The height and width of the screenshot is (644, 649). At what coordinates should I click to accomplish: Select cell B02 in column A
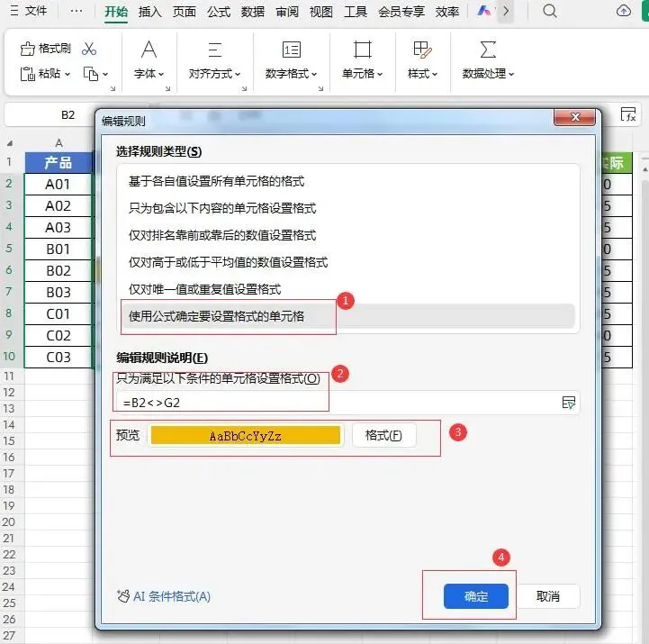[58, 271]
